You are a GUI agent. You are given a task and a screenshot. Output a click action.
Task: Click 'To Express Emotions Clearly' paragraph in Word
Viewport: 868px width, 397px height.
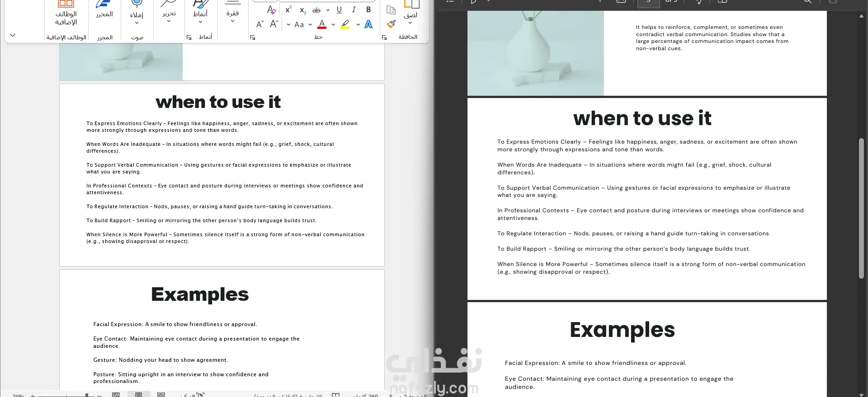[222, 127]
